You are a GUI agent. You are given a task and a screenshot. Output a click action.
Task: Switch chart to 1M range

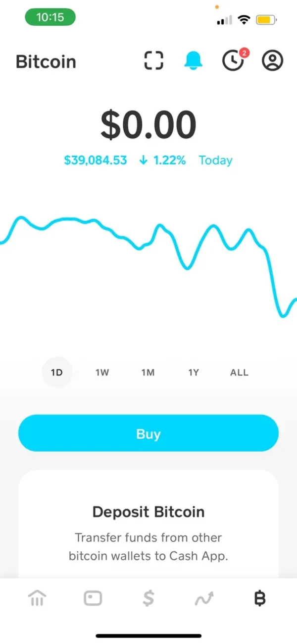148,372
